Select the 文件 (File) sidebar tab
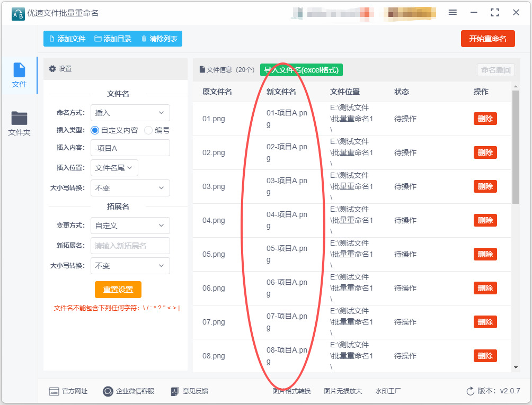Screen dimensions: 532x405 click(x=19, y=75)
